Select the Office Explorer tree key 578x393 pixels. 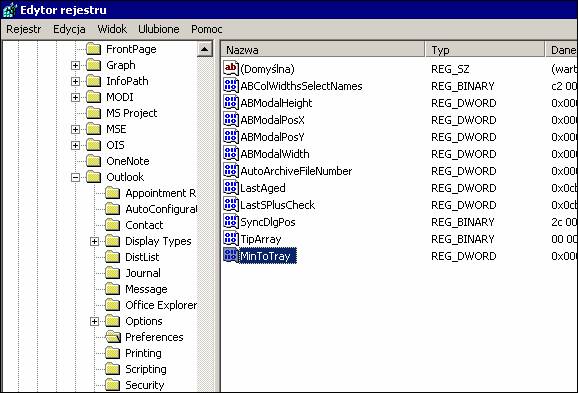pos(161,305)
